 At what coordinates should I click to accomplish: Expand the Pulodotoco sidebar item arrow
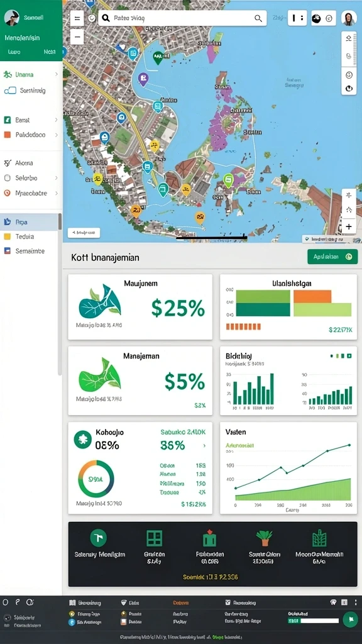pos(56,135)
